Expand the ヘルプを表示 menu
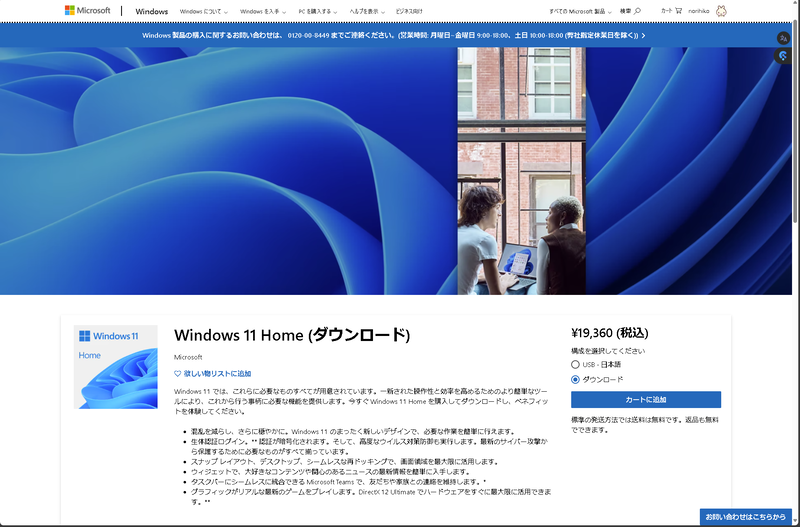The image size is (800, 527). 367,11
